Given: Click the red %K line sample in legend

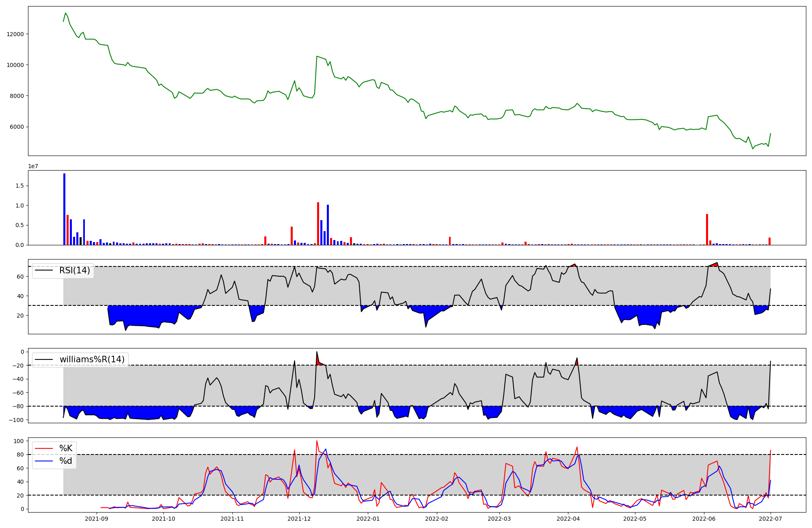Looking at the screenshot, I should coord(44,448).
